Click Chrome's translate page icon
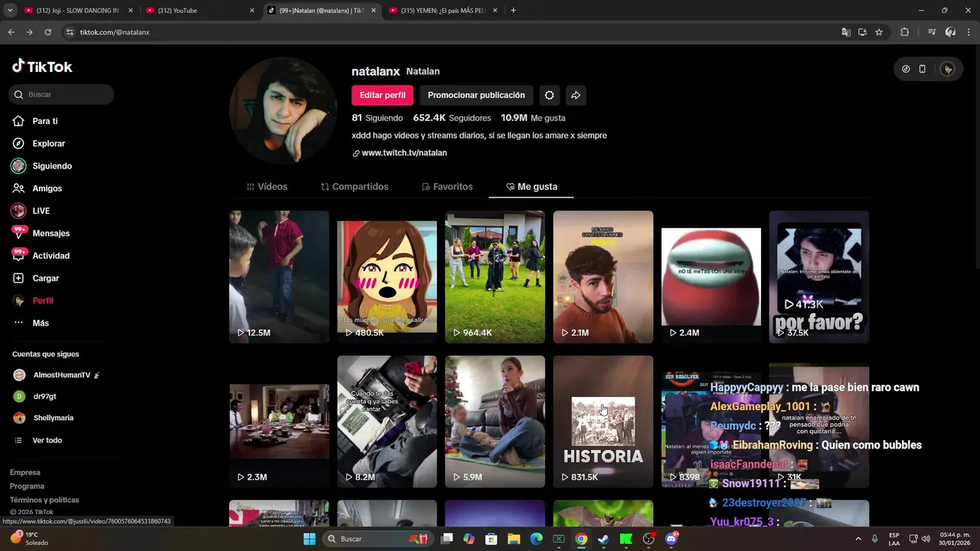This screenshot has width=980, height=551. click(846, 32)
